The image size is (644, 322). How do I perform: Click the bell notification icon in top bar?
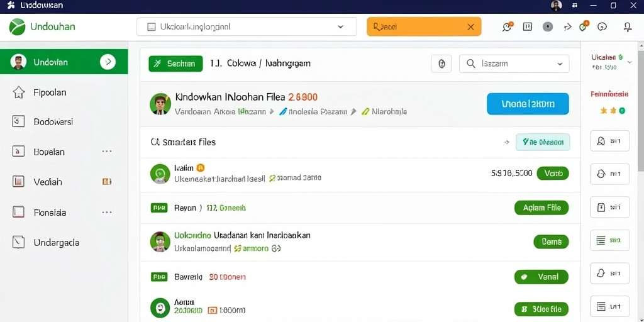click(x=627, y=27)
